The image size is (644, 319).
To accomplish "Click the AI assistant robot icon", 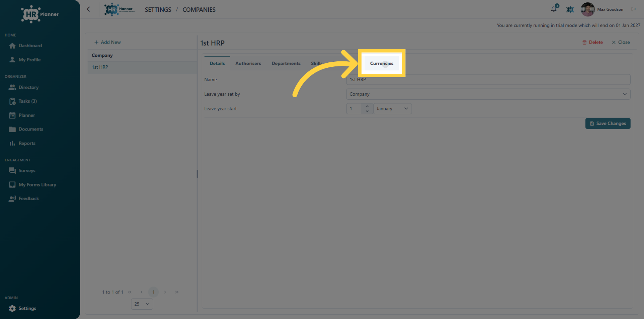I will [x=570, y=9].
